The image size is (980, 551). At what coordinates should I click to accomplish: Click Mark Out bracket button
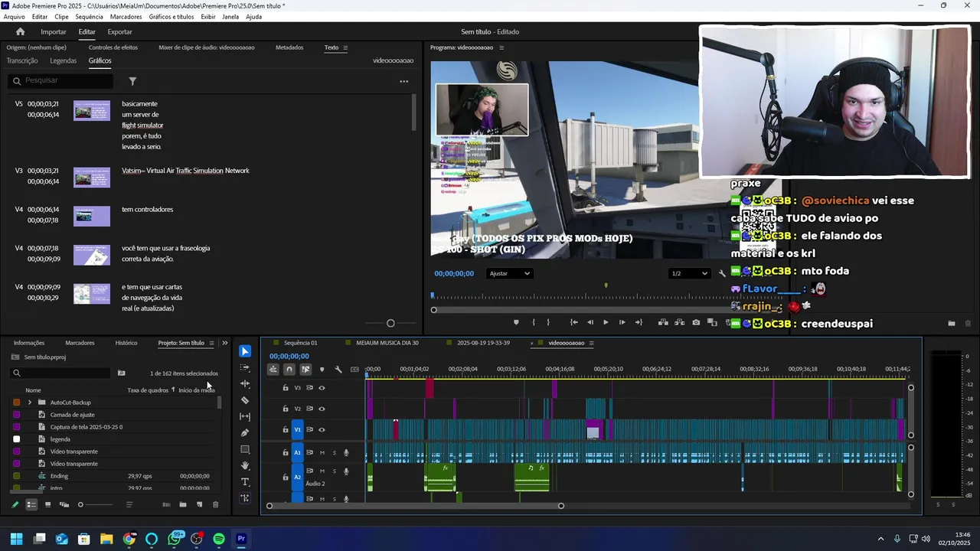(548, 322)
